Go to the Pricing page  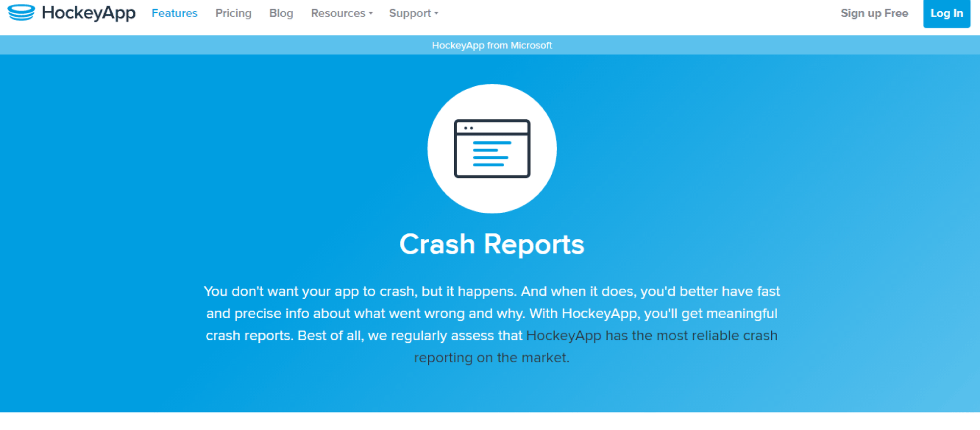coord(233,13)
